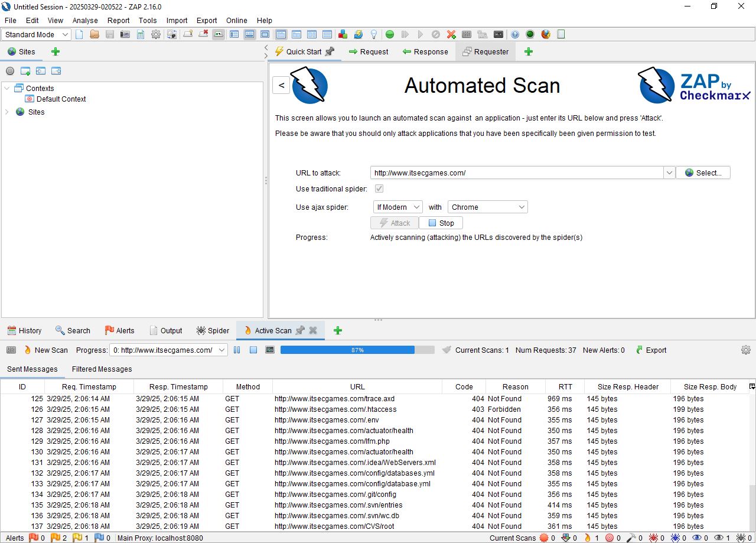Toggle request and response side-by-side layout
This screenshot has width=756, height=543.
(311, 34)
